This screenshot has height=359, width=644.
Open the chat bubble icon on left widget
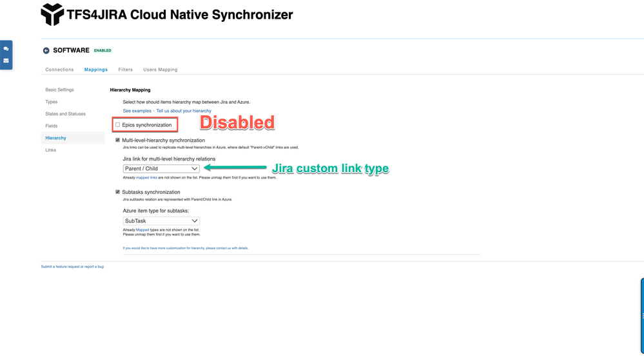[x=6, y=48]
